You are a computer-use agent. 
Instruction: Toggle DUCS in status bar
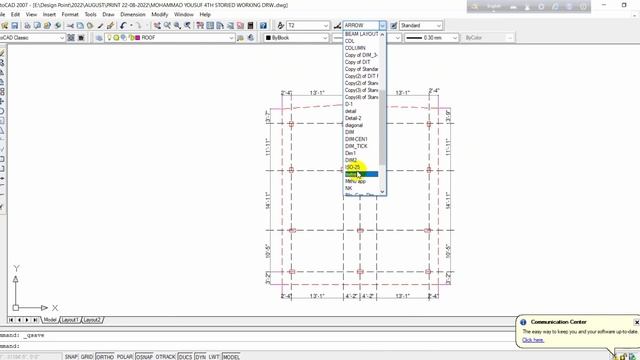(x=185, y=357)
